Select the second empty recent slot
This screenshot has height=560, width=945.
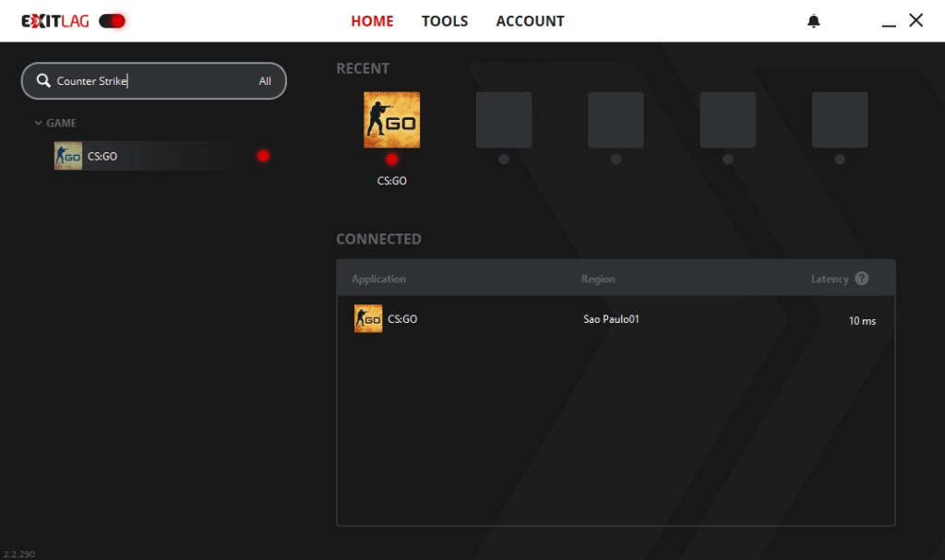coord(616,120)
